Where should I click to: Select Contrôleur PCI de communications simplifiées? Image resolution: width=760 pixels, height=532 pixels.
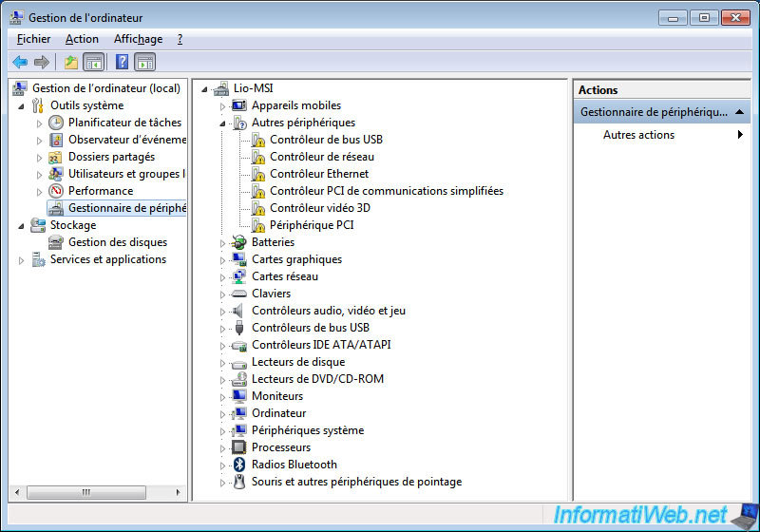(x=387, y=191)
